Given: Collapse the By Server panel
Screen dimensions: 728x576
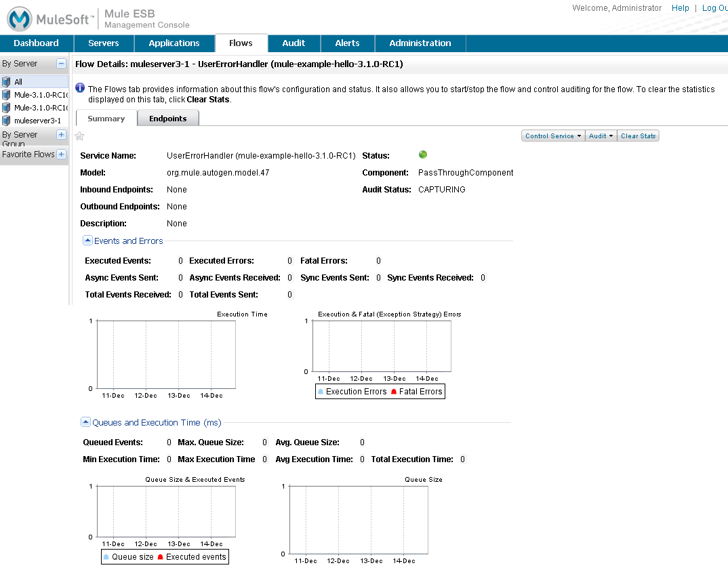Looking at the screenshot, I should click(x=61, y=64).
